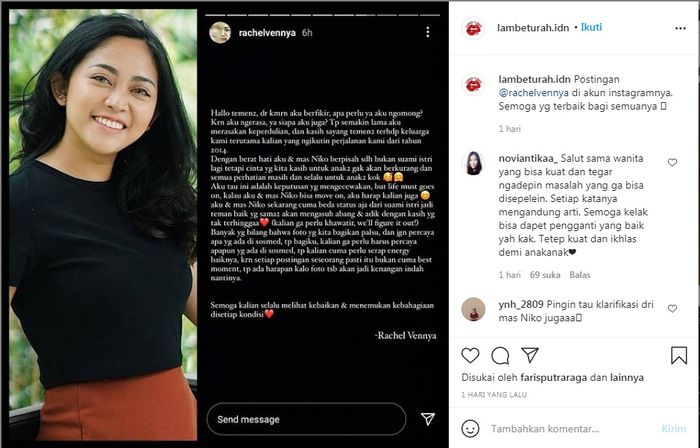Open story's vertical three-dot menu
The width and height of the screenshot is (700, 448).
428,32
